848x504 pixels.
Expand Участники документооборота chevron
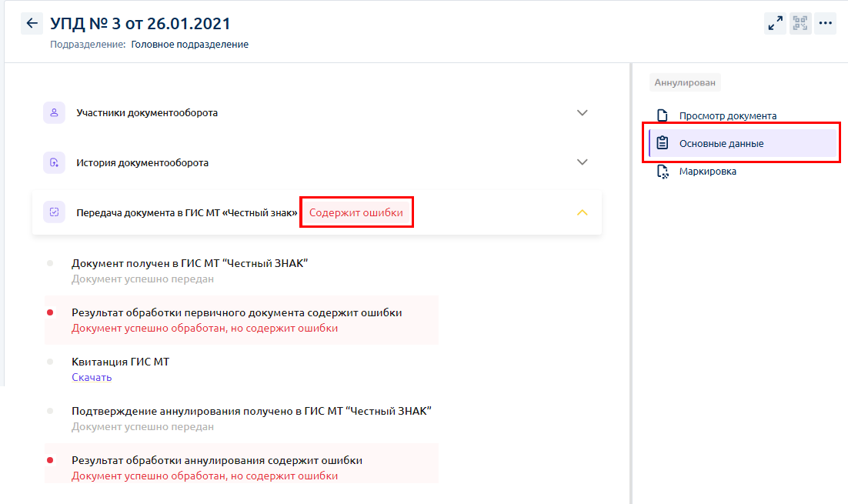click(582, 112)
